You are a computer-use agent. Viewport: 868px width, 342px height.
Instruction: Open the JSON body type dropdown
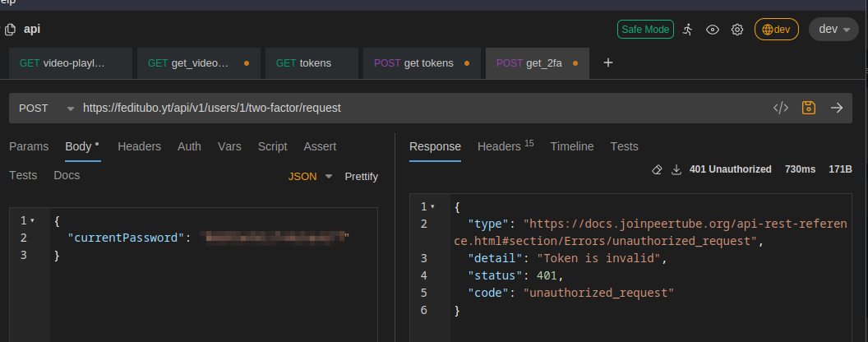pos(310,177)
